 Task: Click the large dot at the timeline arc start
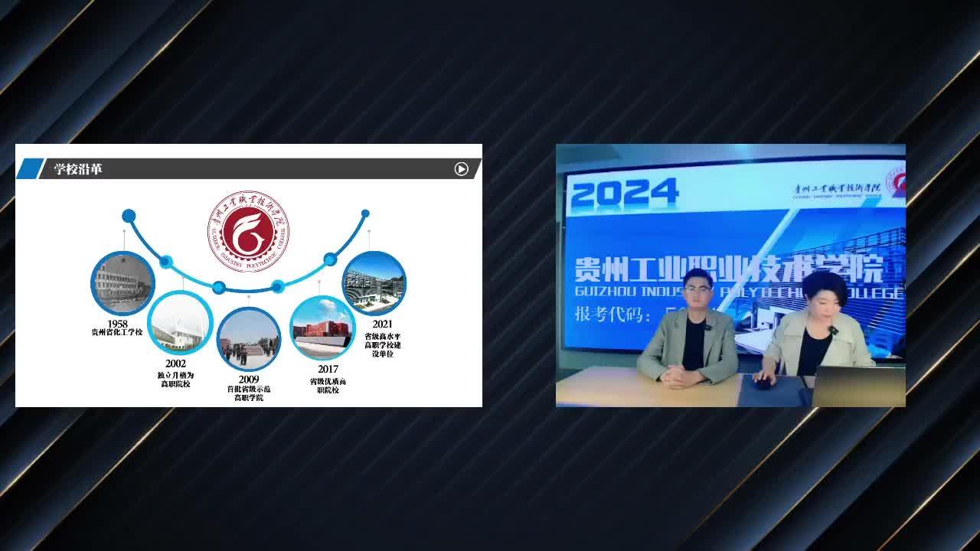(129, 216)
